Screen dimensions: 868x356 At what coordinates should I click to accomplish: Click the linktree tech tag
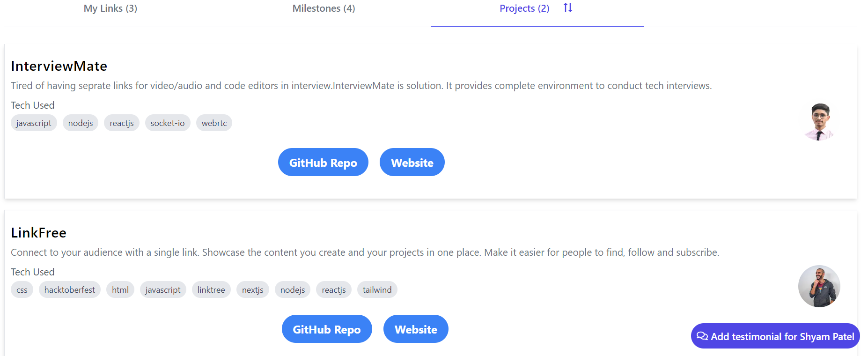coord(211,289)
